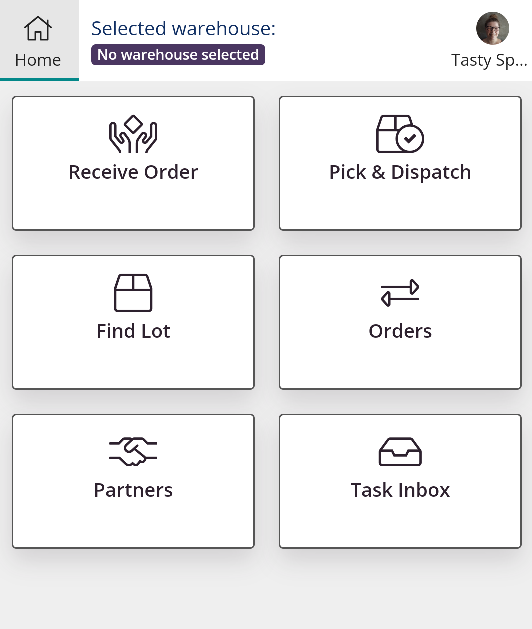Click the Pick & Dispatch box-check icon
This screenshot has width=532, height=629.
400,134
